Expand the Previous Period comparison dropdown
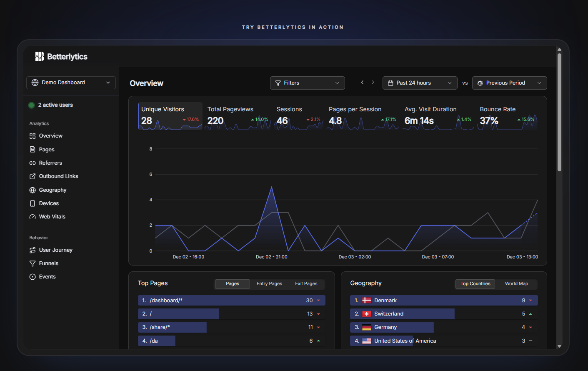588x371 pixels. coord(509,83)
